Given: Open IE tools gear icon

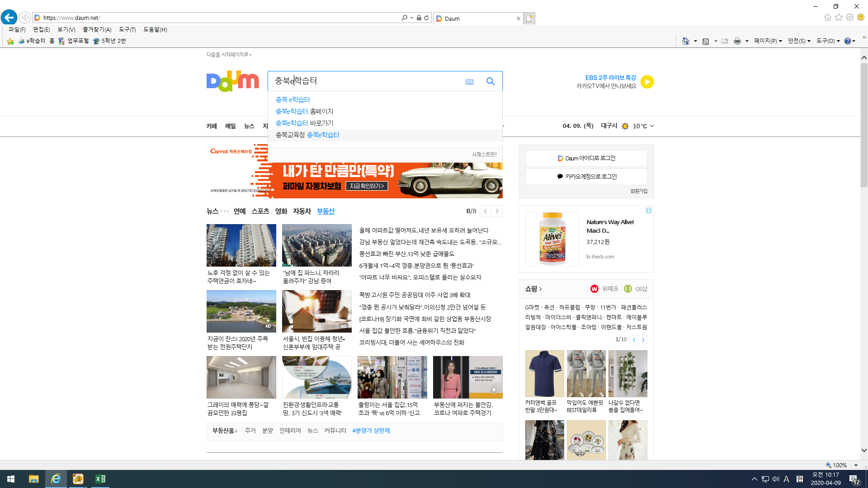Looking at the screenshot, I should 850,17.
